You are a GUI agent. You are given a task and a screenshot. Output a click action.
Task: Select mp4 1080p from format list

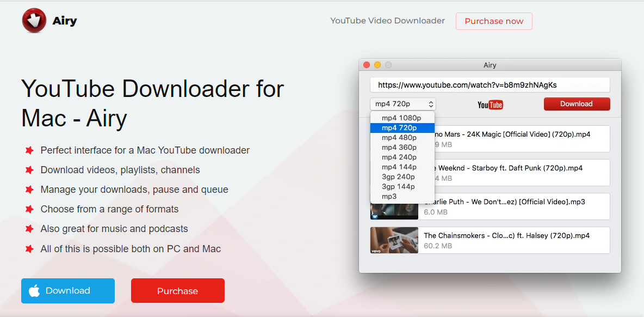(x=402, y=118)
